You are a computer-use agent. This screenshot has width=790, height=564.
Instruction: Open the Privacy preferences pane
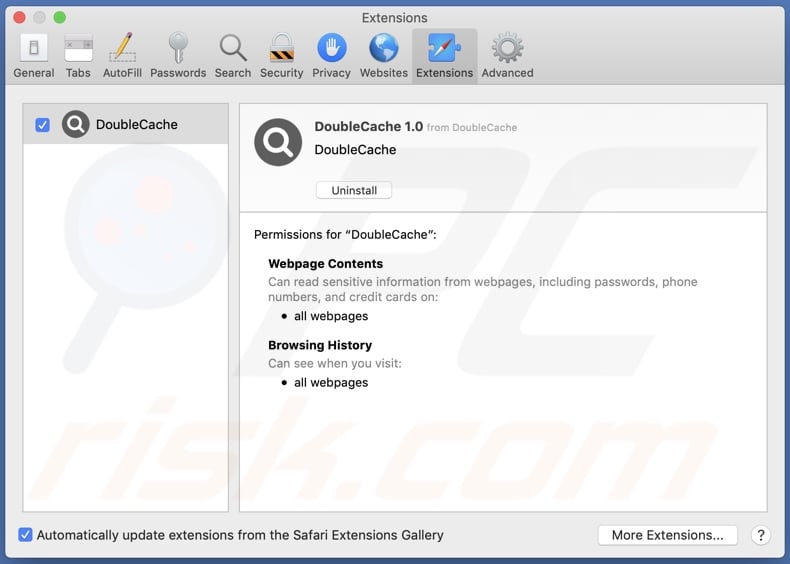click(x=332, y=55)
